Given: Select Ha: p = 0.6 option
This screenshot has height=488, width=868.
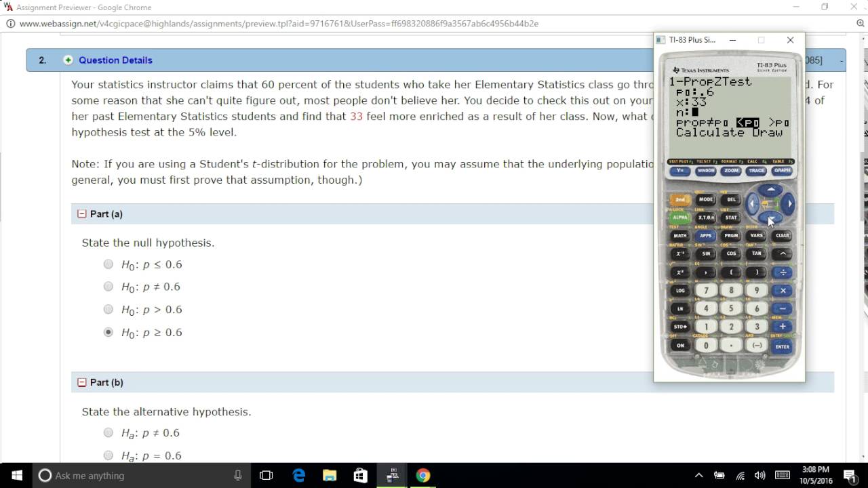Looking at the screenshot, I should [x=108, y=455].
